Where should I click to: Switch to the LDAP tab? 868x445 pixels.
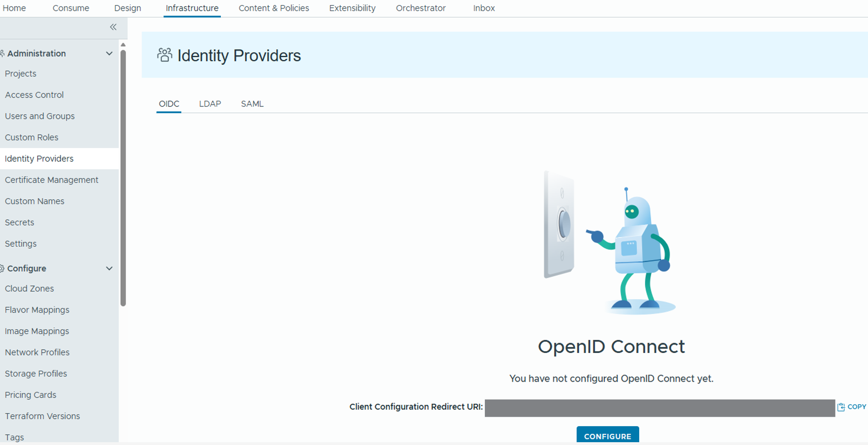point(210,104)
